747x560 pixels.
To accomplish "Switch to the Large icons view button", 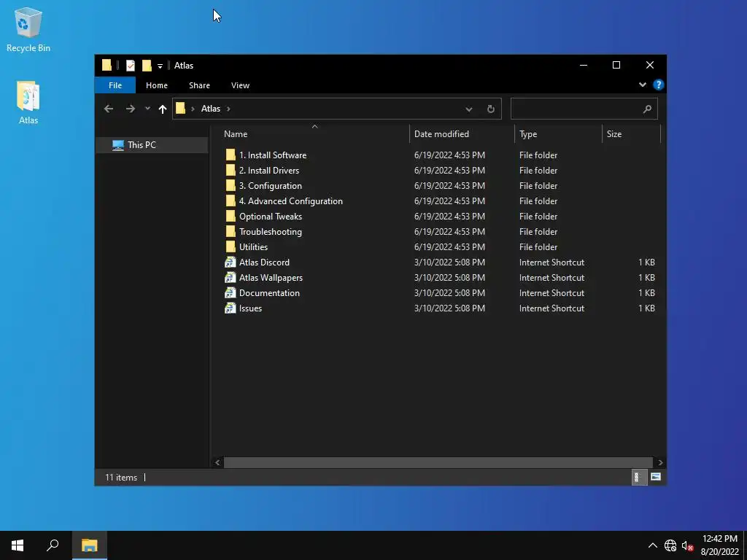I will pyautogui.click(x=656, y=477).
